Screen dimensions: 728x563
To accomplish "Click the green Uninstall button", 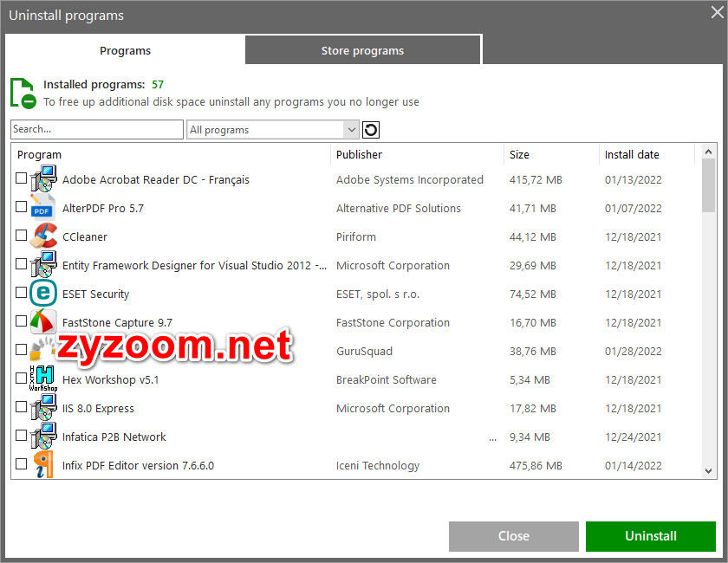I will click(651, 536).
